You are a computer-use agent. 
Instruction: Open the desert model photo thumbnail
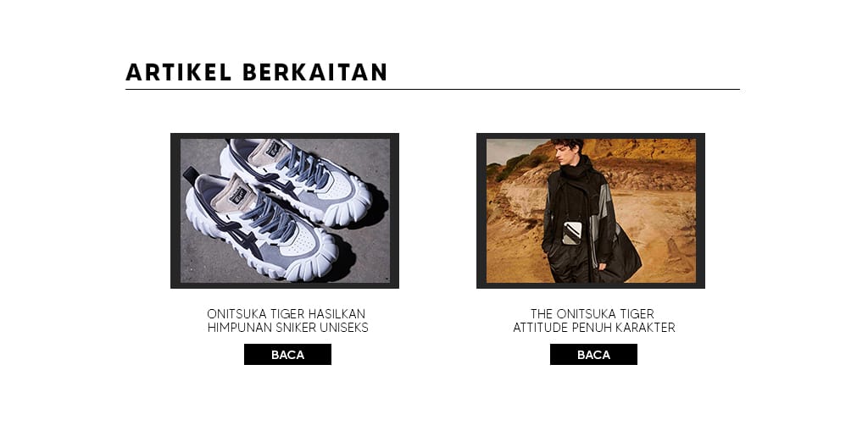591,210
